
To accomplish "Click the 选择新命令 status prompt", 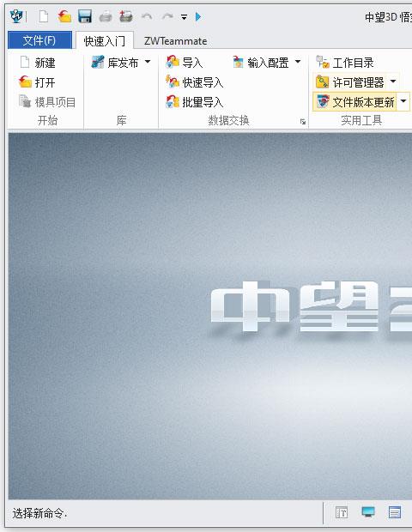I will point(39,513).
